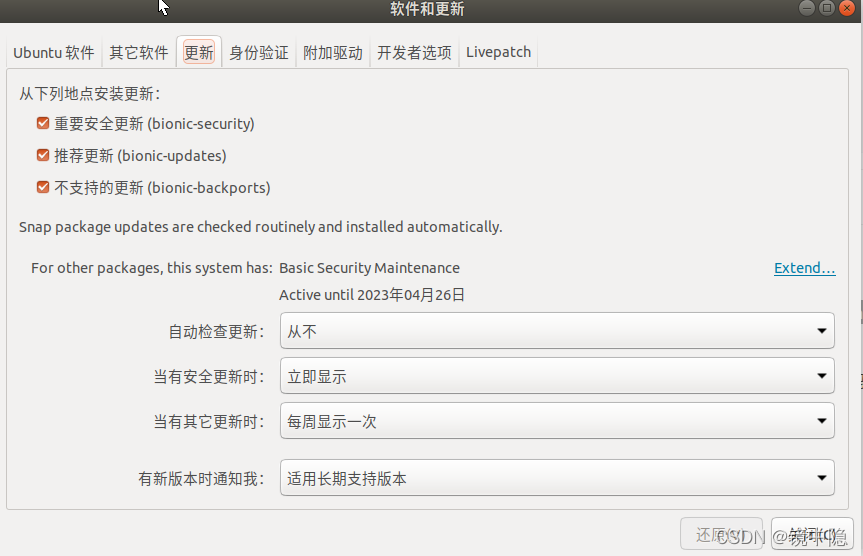Viewport: 863px width, 556px height.
Task: Disable the bionic-backports unsupported updates checkbox
Action: coord(43,187)
